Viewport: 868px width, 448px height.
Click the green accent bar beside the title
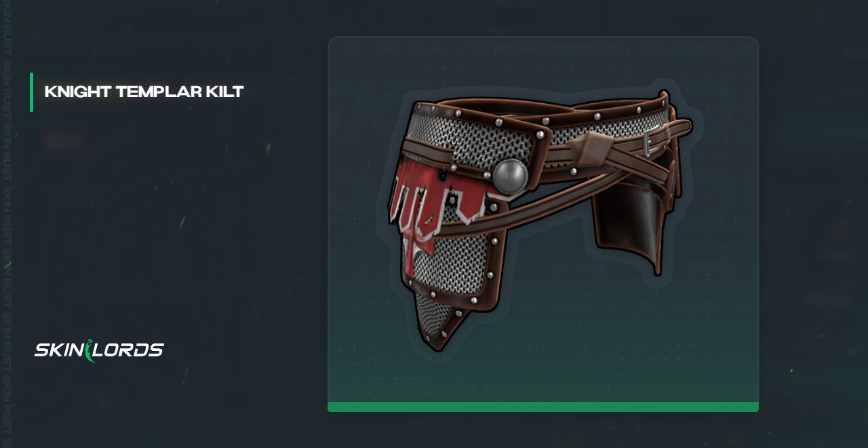pos(31,92)
